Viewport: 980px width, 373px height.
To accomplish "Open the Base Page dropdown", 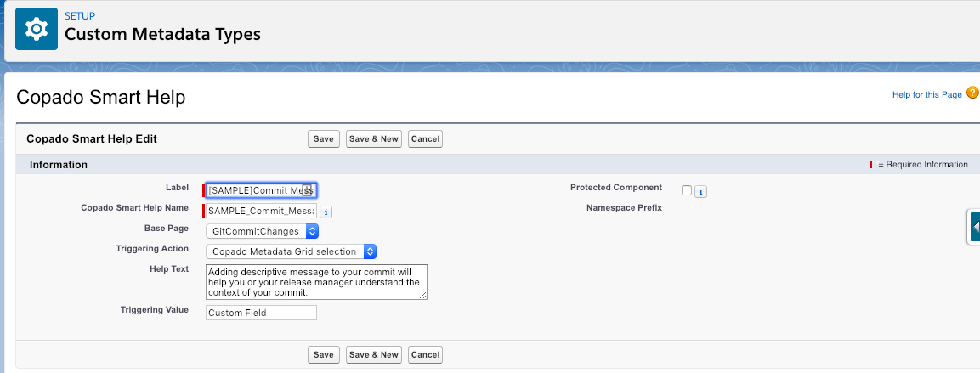I will tap(262, 231).
